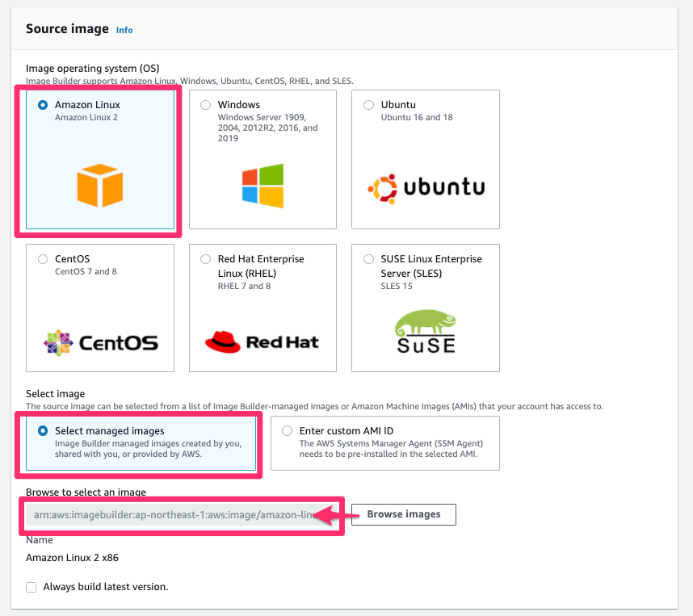Select the Amazon Linux radio button

[x=43, y=105]
